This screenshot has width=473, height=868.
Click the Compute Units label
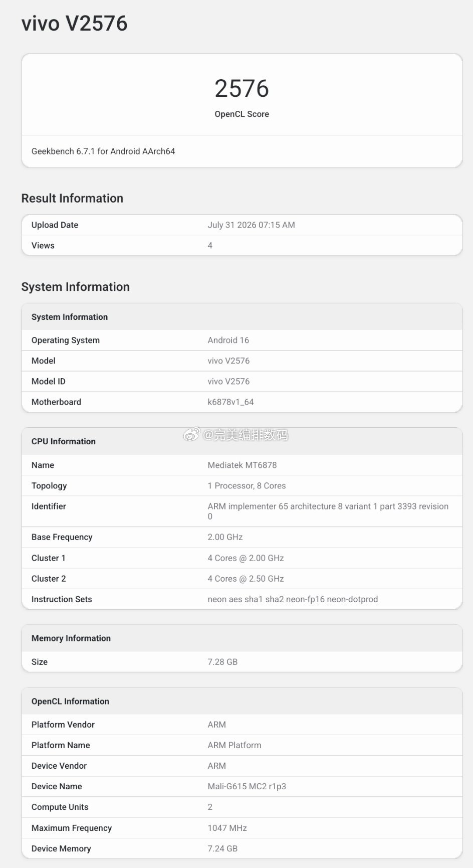coord(60,807)
